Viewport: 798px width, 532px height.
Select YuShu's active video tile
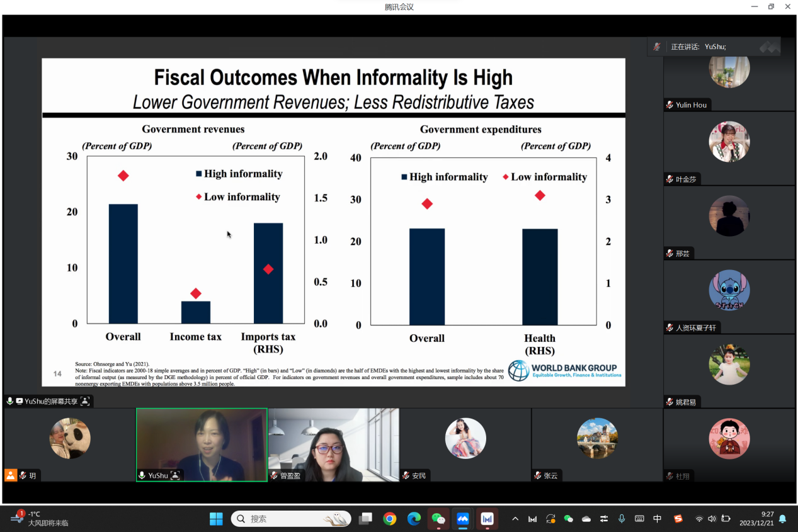point(202,444)
